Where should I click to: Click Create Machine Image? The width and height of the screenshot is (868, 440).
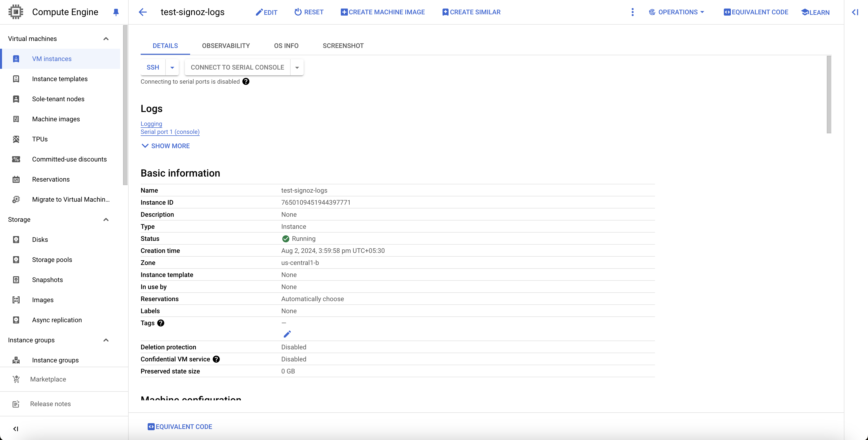pyautogui.click(x=383, y=12)
